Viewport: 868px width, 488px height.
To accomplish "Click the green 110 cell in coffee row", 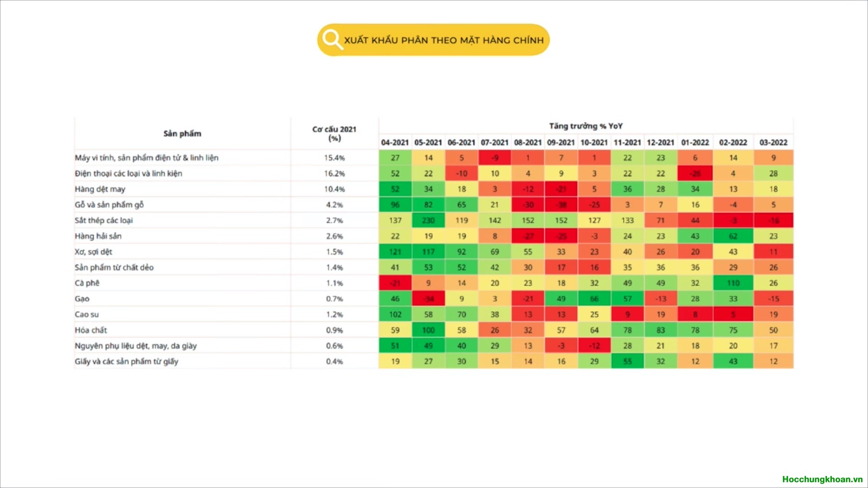I will 733,283.
